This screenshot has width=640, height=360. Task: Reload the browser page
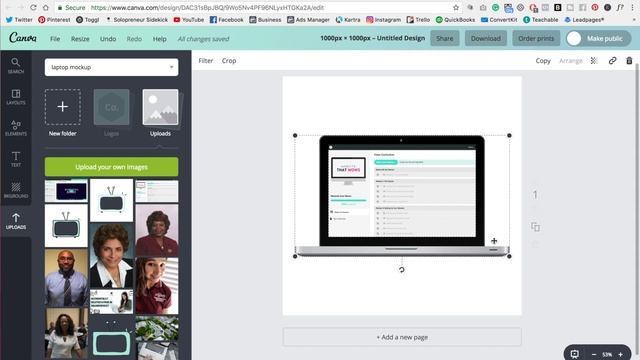tap(33, 7)
